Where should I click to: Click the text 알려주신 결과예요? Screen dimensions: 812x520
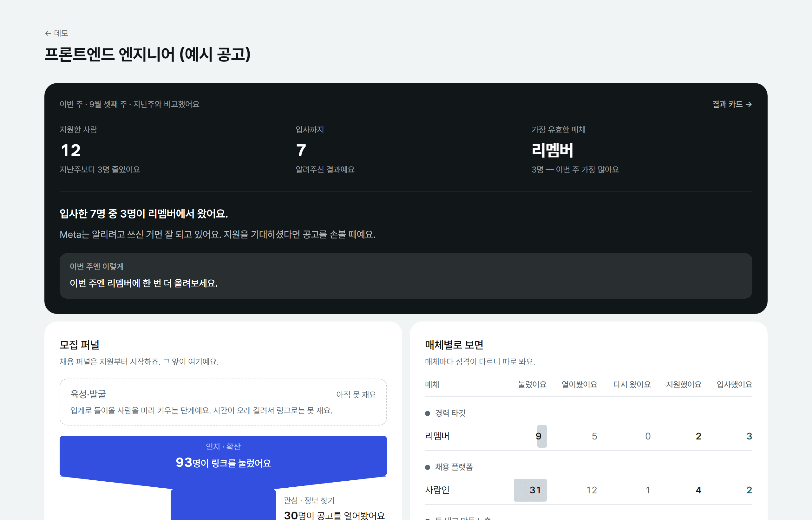pyautogui.click(x=325, y=170)
